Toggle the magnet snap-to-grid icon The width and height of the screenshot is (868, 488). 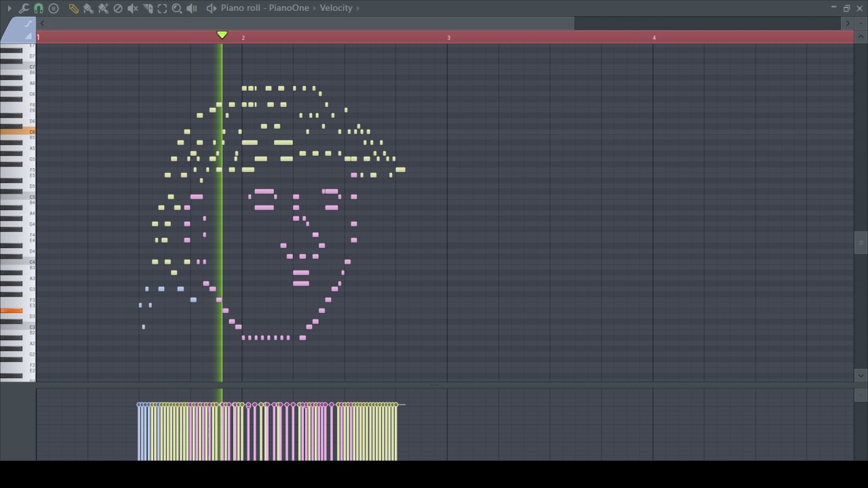(x=39, y=8)
